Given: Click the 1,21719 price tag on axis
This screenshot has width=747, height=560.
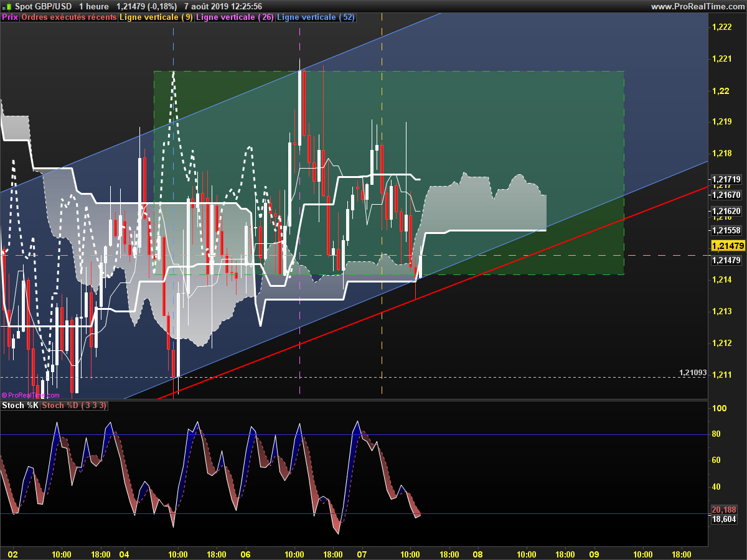Looking at the screenshot, I should click(728, 180).
